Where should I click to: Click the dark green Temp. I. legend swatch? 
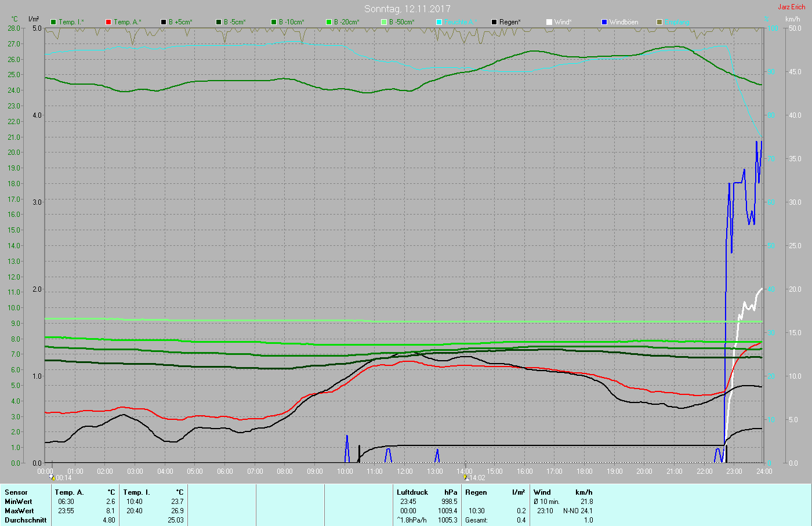coord(54,22)
